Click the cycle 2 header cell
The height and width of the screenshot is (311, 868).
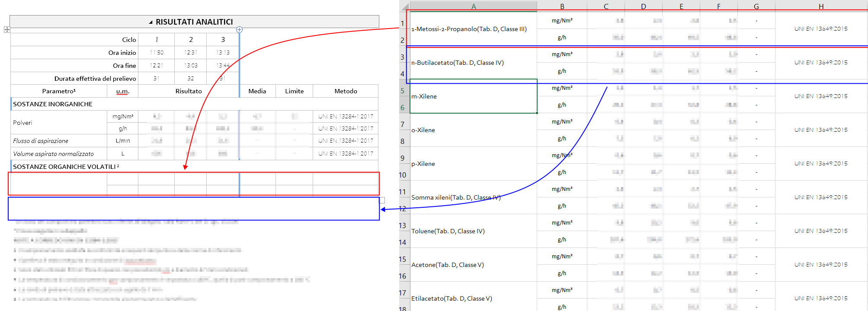click(191, 39)
